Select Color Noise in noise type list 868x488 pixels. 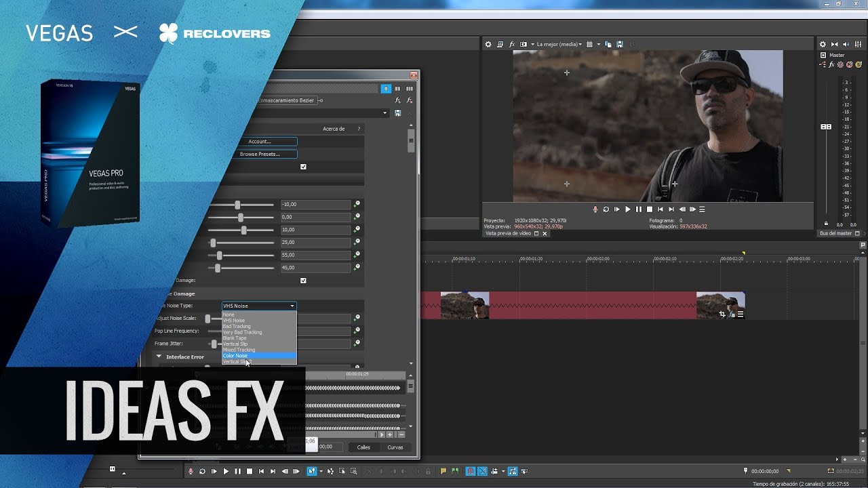click(259, 356)
